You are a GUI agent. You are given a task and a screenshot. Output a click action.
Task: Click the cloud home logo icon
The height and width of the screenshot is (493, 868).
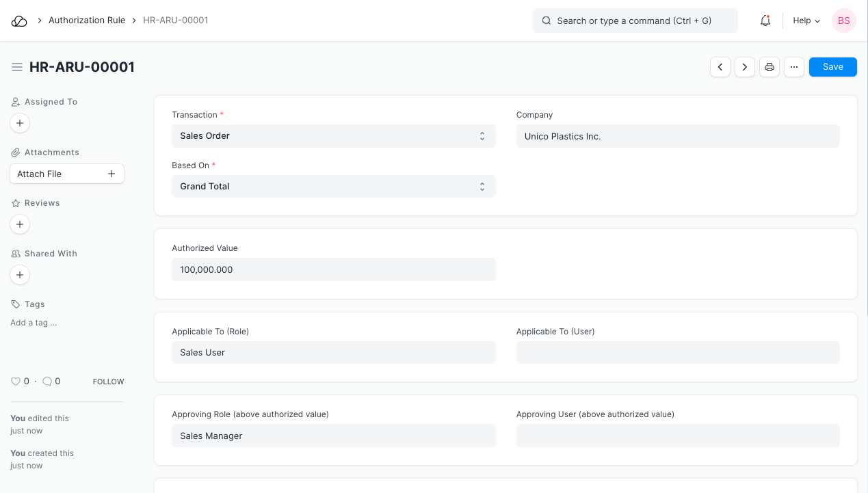(x=19, y=21)
